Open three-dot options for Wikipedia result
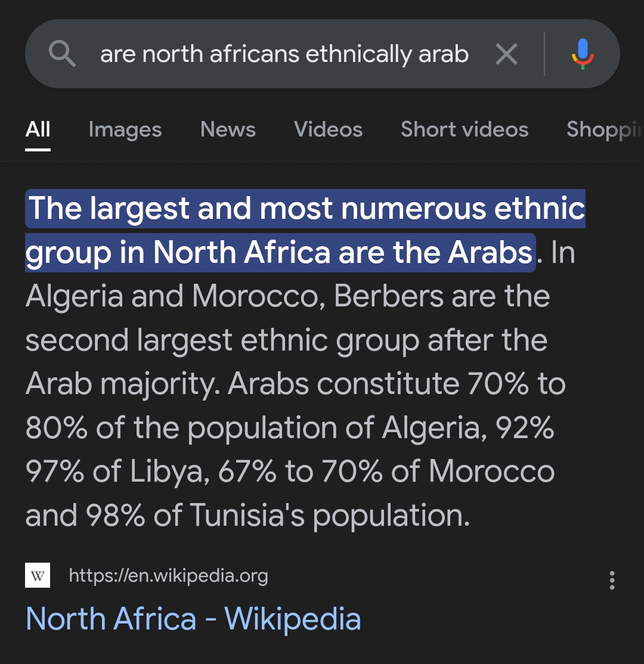This screenshot has height=664, width=644. tap(612, 580)
